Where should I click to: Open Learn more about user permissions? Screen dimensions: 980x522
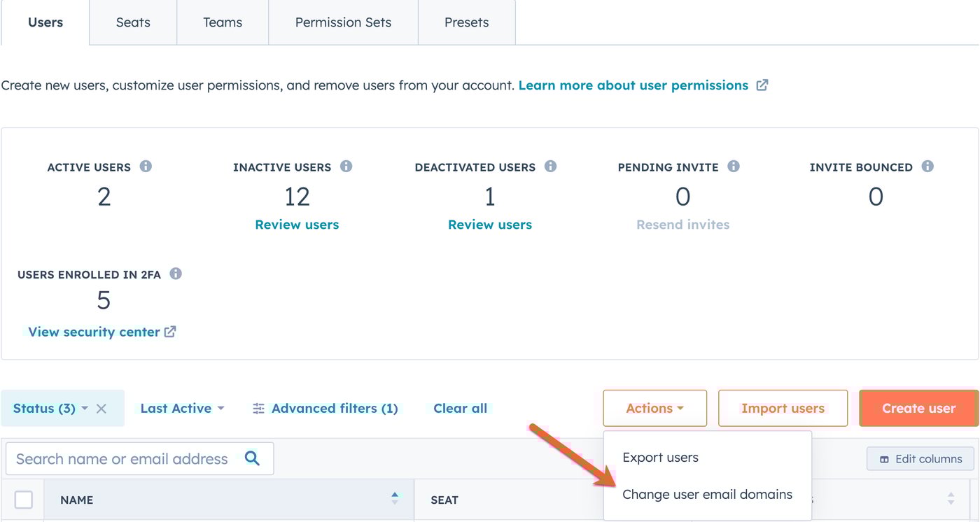pyautogui.click(x=633, y=85)
